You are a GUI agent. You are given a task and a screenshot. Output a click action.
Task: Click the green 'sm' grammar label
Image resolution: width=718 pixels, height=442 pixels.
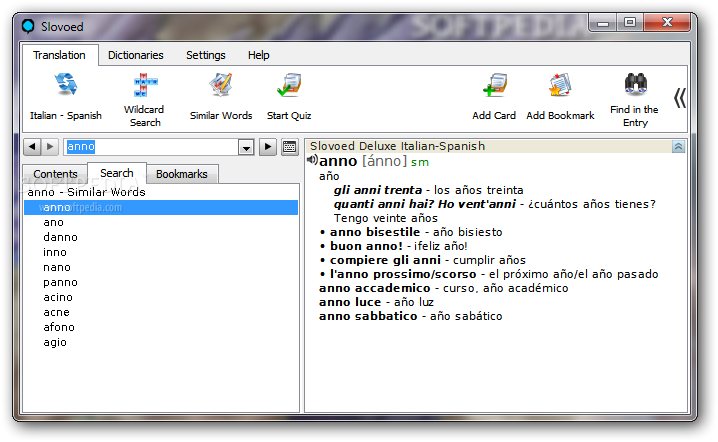coord(419,162)
